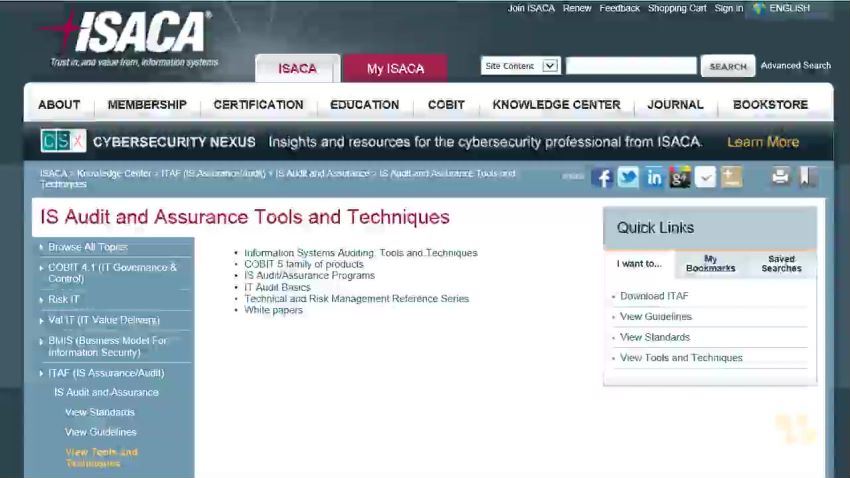Open the Shopping Cart link
The height and width of the screenshot is (478, 850).
tap(677, 8)
